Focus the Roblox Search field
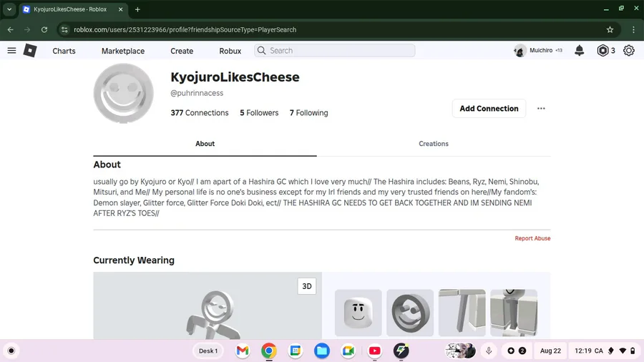 334,51
